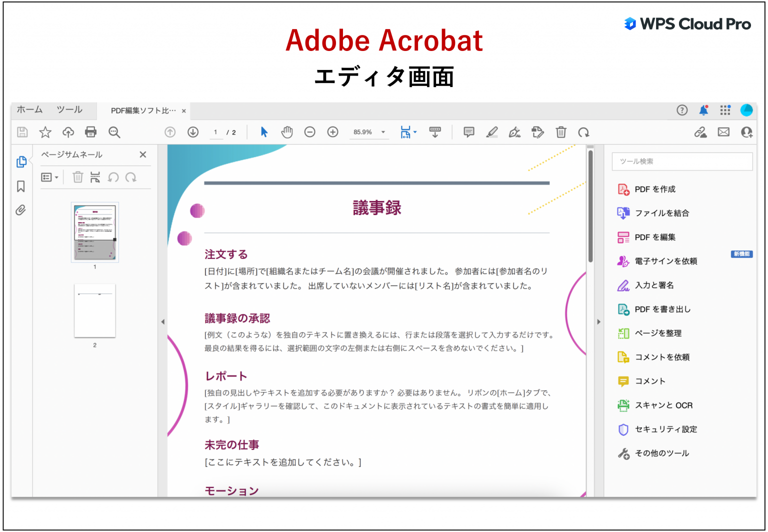Click the rotate page icon
Screen dimensions: 768x532
tap(584, 132)
